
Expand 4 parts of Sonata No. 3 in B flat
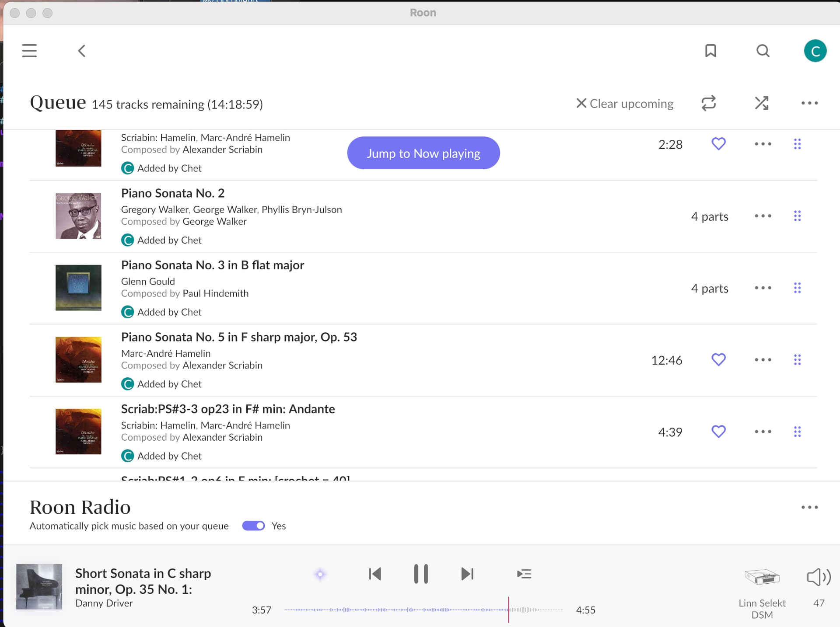pyautogui.click(x=709, y=289)
